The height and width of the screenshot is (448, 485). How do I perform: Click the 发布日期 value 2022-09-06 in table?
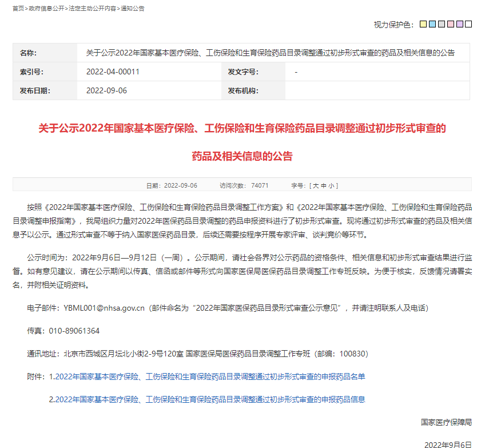[x=106, y=91]
